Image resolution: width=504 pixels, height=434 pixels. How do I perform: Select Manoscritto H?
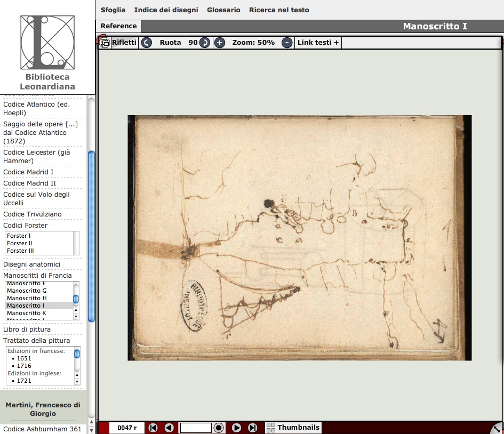[x=27, y=298]
